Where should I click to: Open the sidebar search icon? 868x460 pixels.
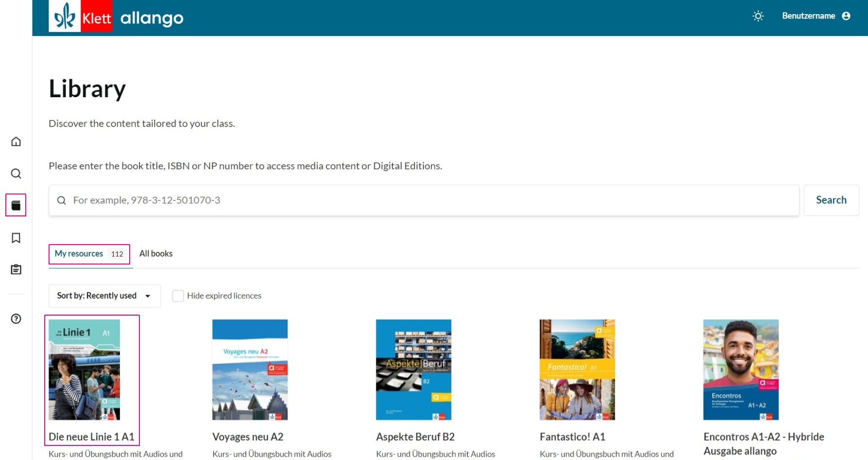coord(16,174)
